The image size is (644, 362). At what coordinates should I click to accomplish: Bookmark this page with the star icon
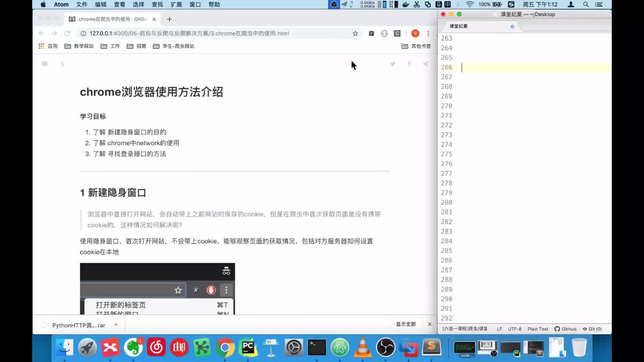[x=355, y=33]
